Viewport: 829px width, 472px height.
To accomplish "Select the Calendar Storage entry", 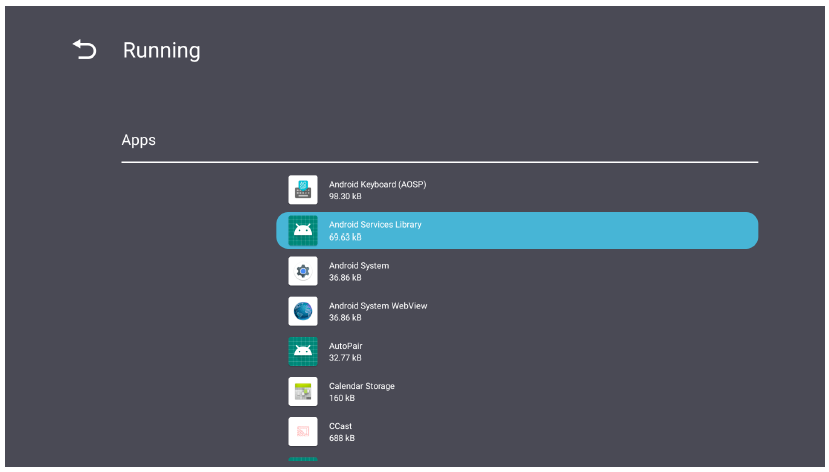I will tap(517, 392).
